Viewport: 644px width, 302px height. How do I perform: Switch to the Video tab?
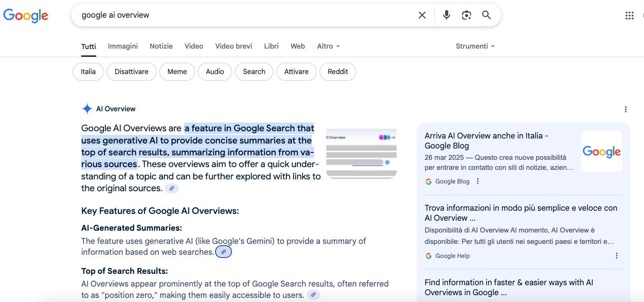pyautogui.click(x=194, y=46)
